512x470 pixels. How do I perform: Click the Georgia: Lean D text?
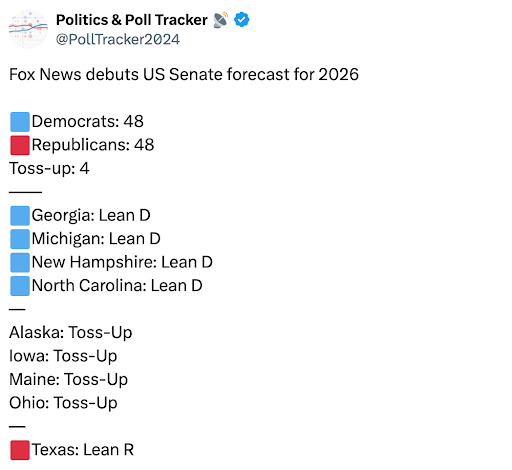pyautogui.click(x=91, y=216)
